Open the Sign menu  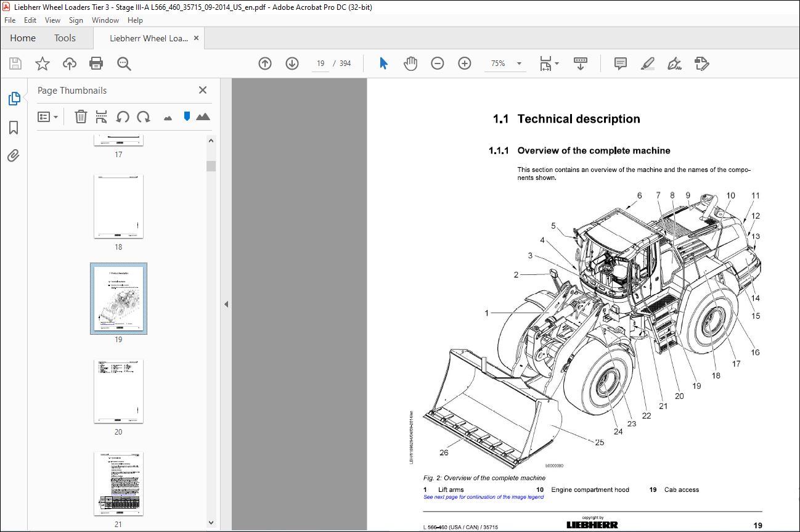click(x=76, y=20)
